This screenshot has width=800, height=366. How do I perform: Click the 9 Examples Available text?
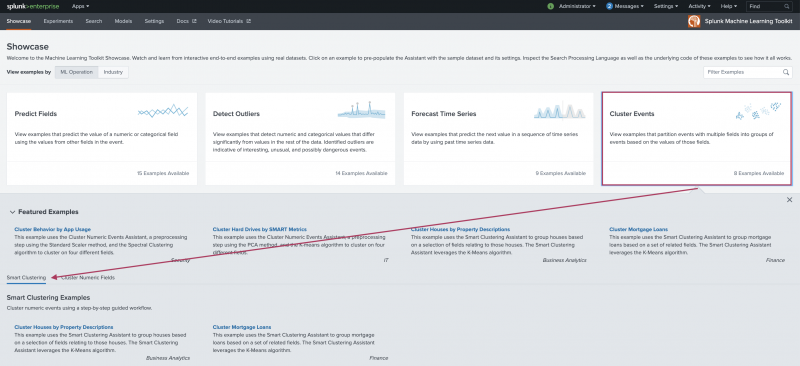tap(561, 174)
